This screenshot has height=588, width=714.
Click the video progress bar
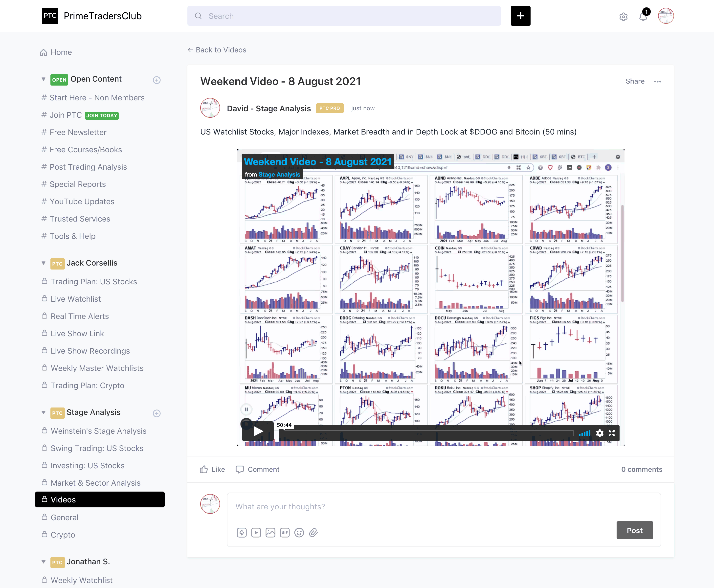428,433
